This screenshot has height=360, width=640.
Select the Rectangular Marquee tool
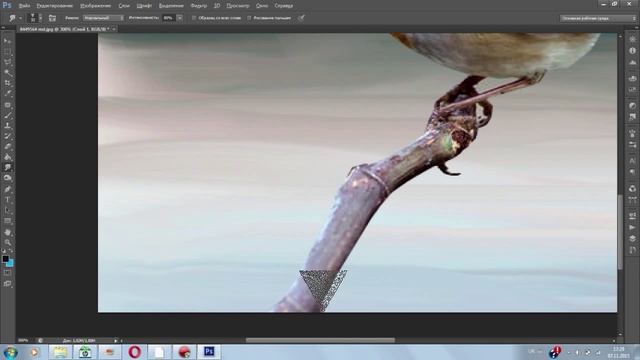click(x=7, y=51)
